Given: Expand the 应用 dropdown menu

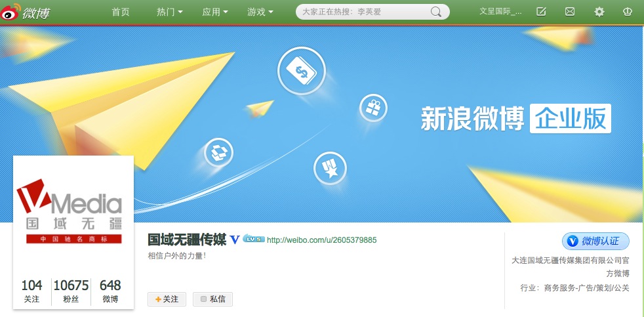Looking at the screenshot, I should (x=215, y=12).
